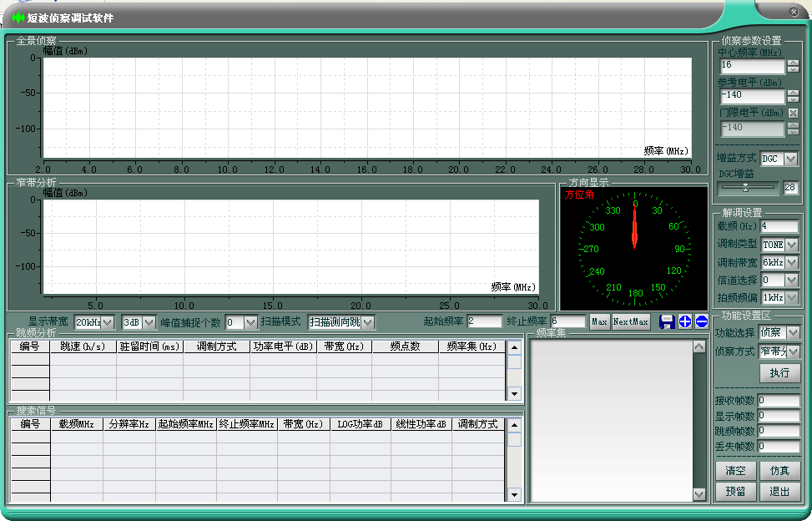Open the 调制类型 TONE dropdown

[792, 245]
